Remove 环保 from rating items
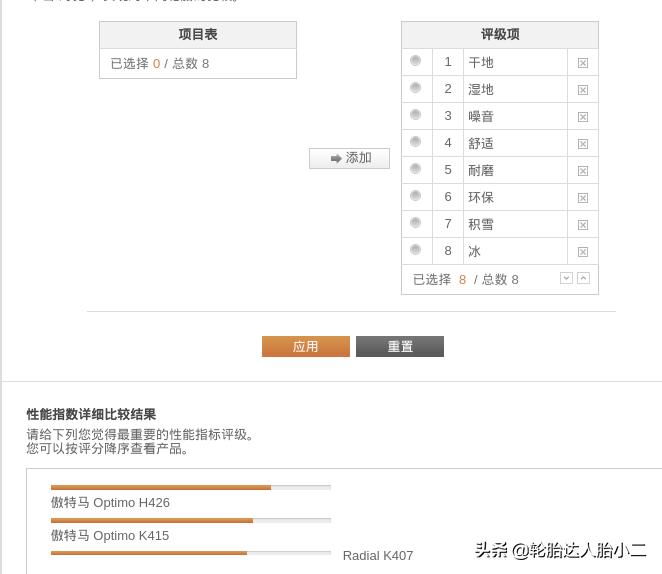 (x=583, y=198)
